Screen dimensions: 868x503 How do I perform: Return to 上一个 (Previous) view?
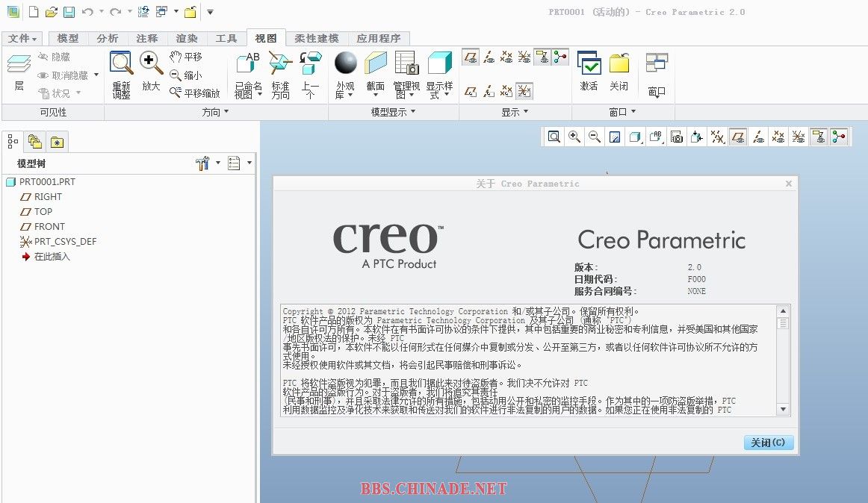pyautogui.click(x=310, y=75)
